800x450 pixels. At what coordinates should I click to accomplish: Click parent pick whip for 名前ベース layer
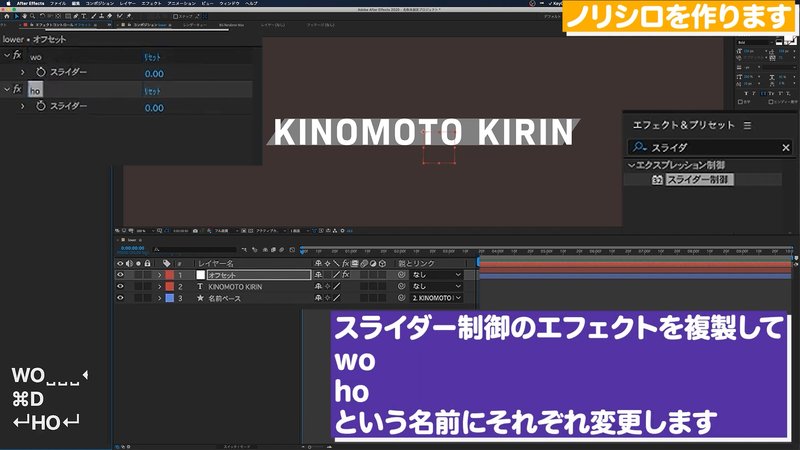[402, 298]
